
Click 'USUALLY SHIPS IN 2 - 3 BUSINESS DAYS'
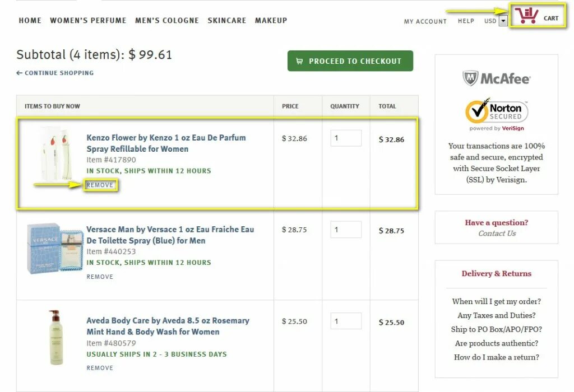[157, 354]
